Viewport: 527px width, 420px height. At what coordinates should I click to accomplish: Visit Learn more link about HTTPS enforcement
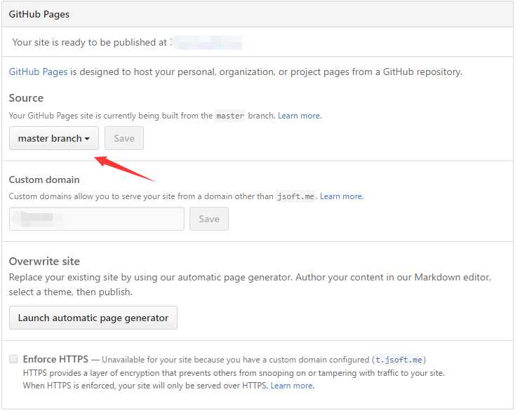pyautogui.click(x=292, y=386)
